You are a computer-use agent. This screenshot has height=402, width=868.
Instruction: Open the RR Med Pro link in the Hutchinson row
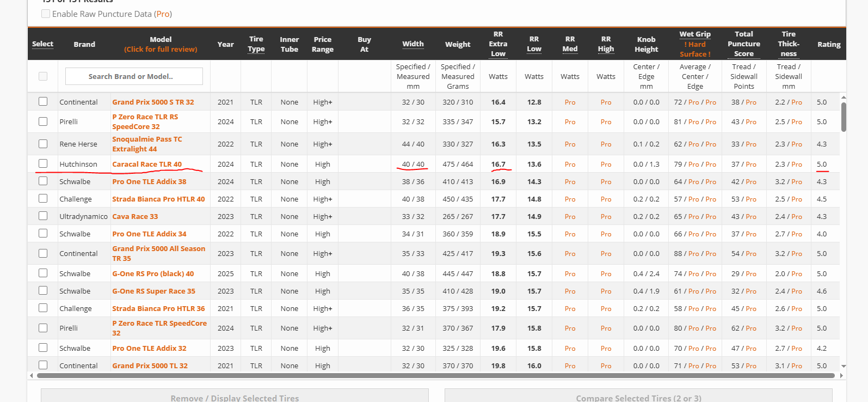pyautogui.click(x=570, y=164)
